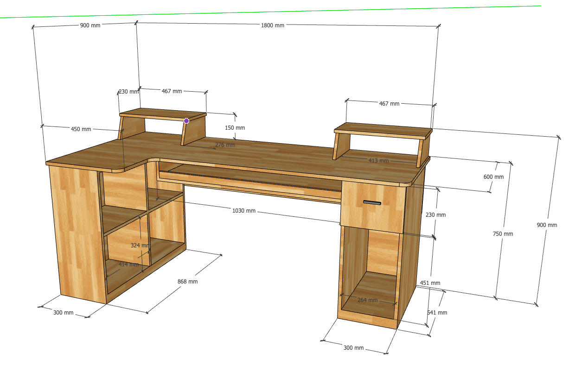Click the 868 mm dimension label

tap(187, 282)
